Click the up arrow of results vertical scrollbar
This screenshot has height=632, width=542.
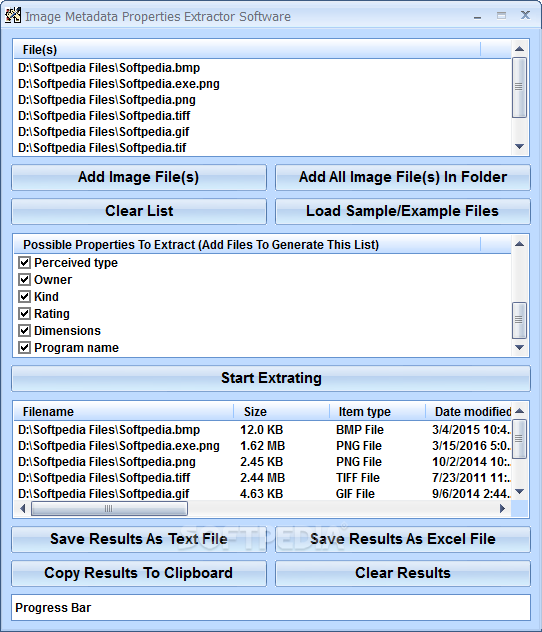click(x=519, y=411)
